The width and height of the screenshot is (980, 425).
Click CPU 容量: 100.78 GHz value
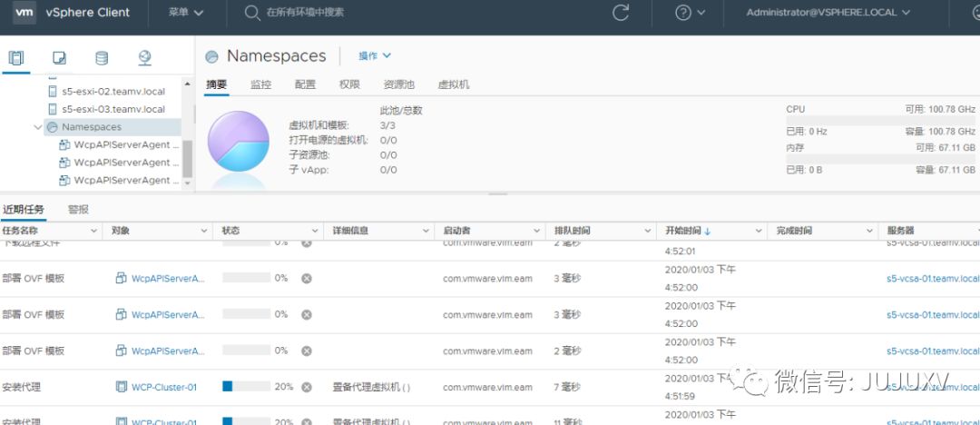(x=940, y=132)
